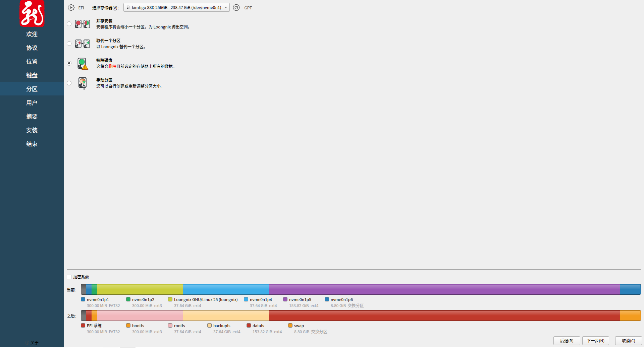Viewport: 644px width, 348px height.
Task: Click the Loongnix logo at top left
Action: click(x=32, y=13)
